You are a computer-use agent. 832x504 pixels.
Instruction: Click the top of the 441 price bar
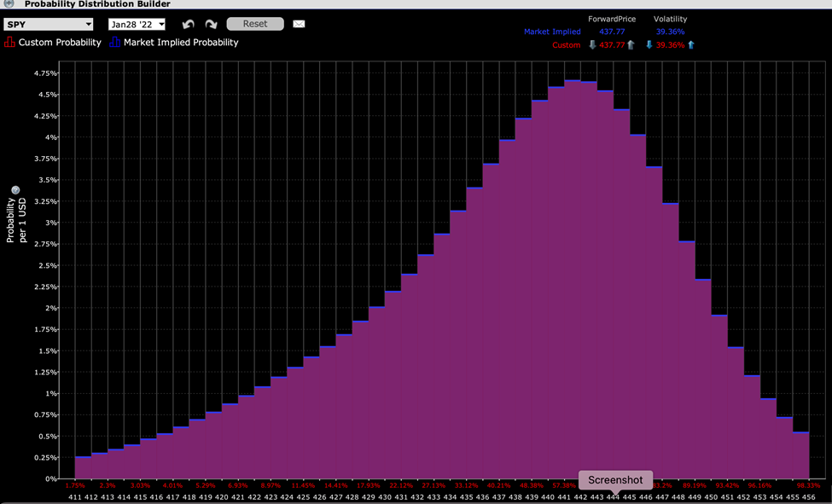pos(573,81)
